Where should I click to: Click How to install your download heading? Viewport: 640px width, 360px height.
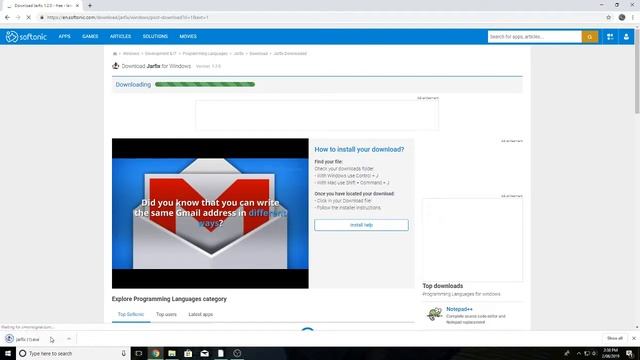point(359,149)
